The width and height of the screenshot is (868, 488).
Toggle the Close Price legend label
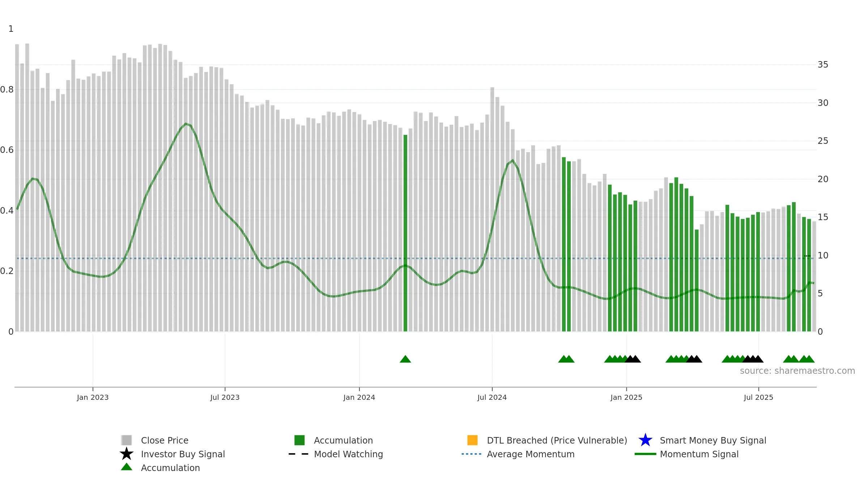click(165, 440)
